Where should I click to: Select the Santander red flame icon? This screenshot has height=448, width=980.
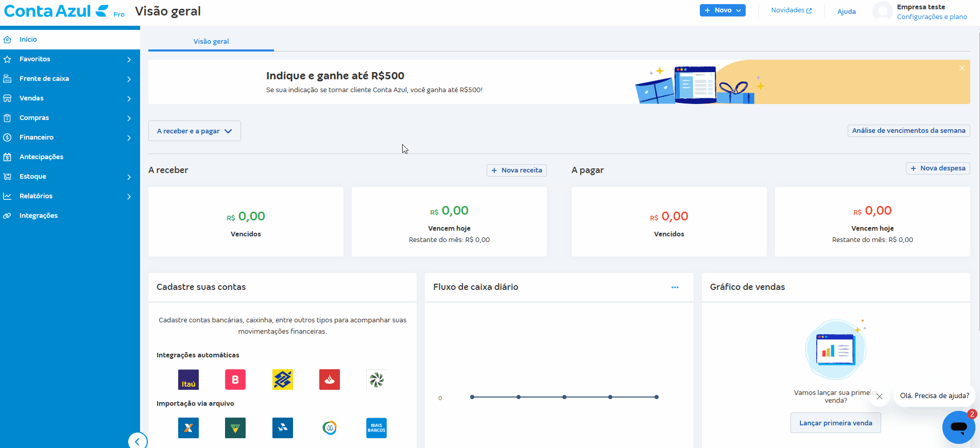click(330, 380)
